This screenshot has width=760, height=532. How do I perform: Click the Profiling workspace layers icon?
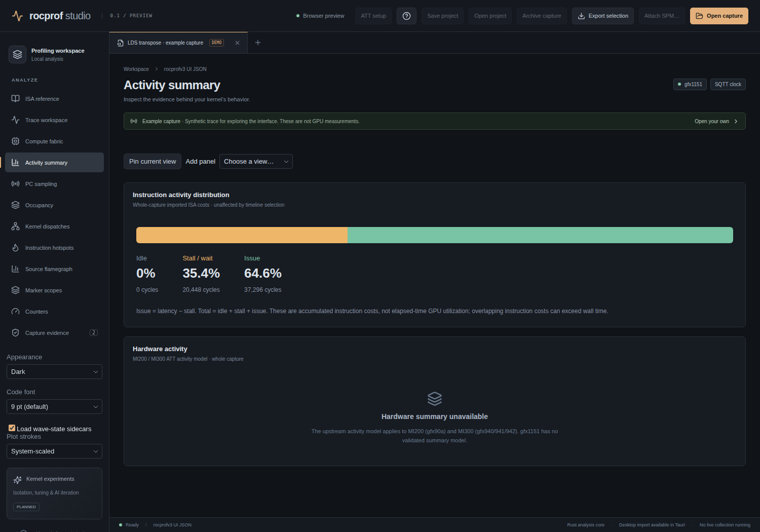click(x=18, y=54)
